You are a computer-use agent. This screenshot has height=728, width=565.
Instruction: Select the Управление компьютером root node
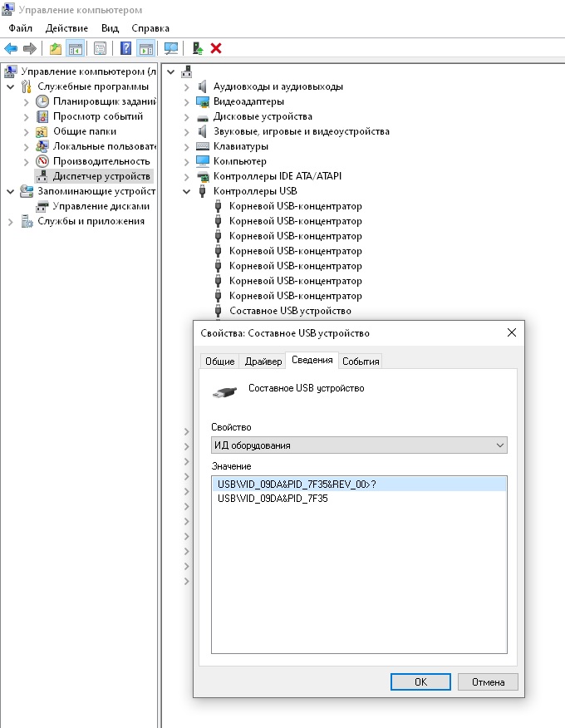[88, 71]
